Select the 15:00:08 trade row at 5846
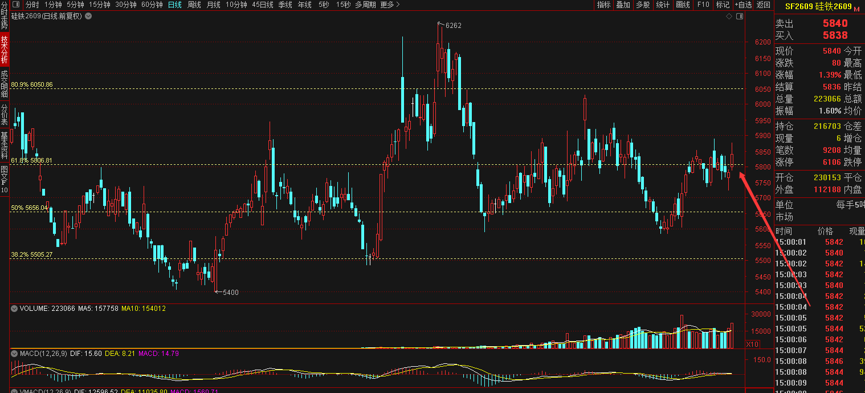The width and height of the screenshot is (865, 393). [x=819, y=361]
